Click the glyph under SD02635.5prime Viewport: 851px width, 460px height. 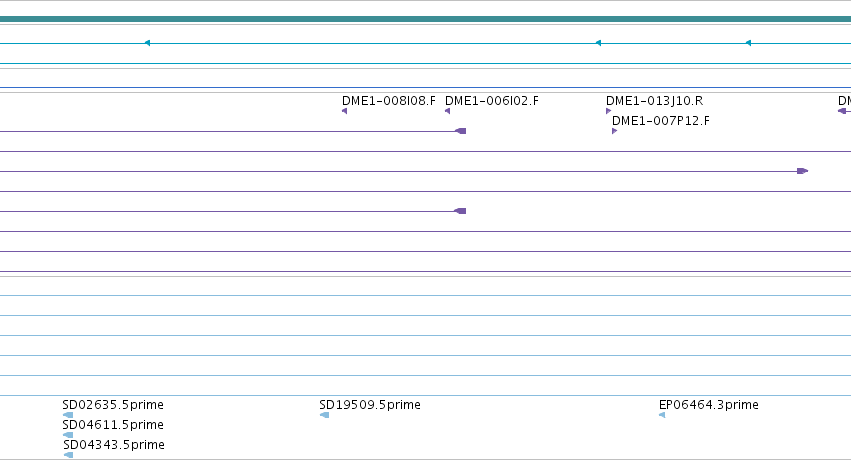68,416
